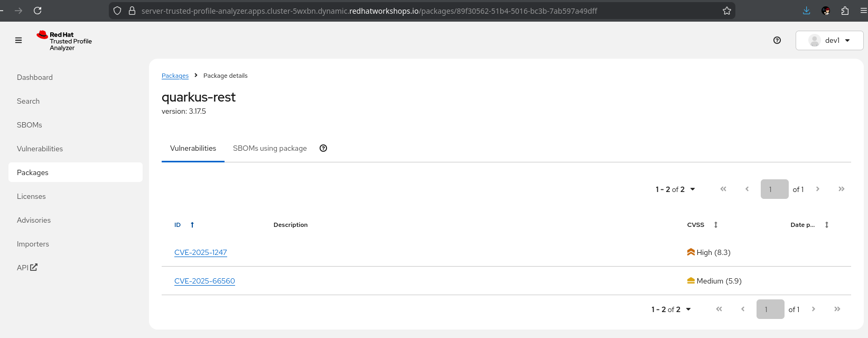Sort table by Date published column
The height and width of the screenshot is (338, 868).
[809, 225]
